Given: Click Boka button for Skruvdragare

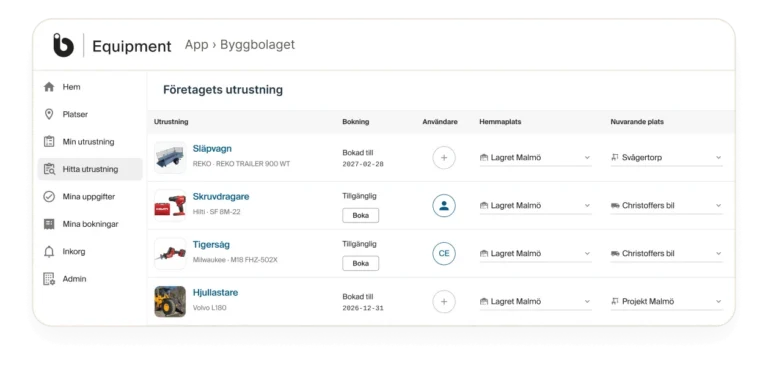Looking at the screenshot, I should coord(360,215).
